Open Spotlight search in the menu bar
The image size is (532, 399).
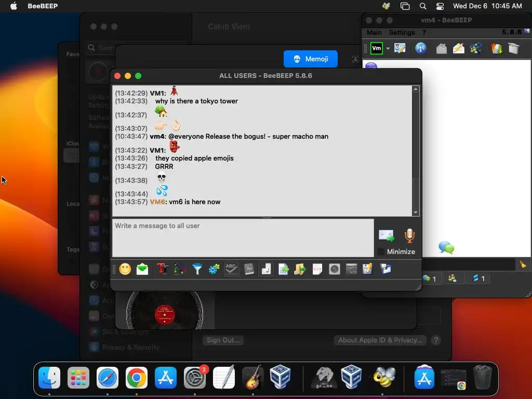coord(423,6)
